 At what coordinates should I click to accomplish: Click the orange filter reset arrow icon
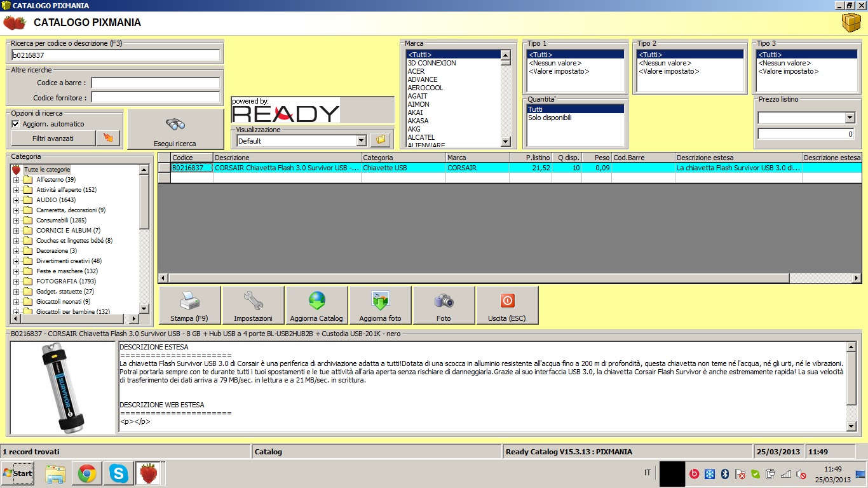(108, 138)
